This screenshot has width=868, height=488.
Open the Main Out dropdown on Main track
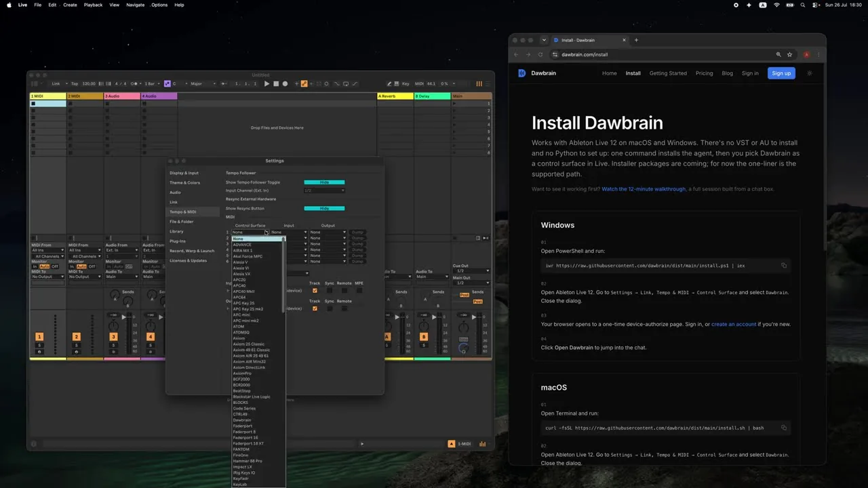coord(471,283)
